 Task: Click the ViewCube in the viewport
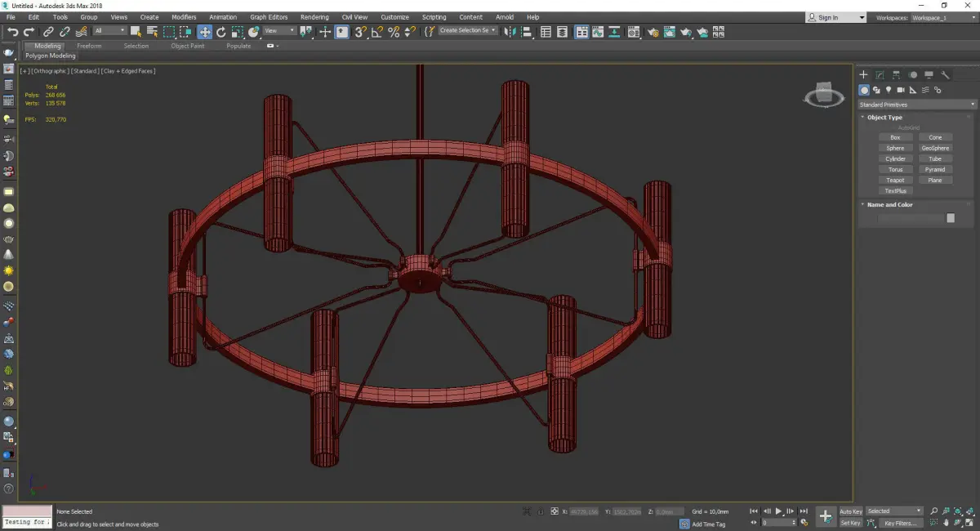(x=824, y=95)
